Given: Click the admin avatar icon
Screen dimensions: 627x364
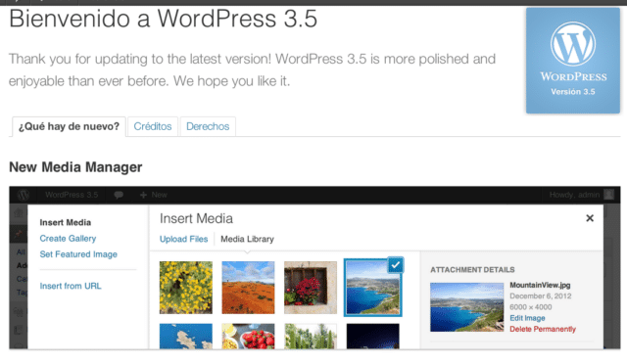Looking at the screenshot, I should 609,195.
